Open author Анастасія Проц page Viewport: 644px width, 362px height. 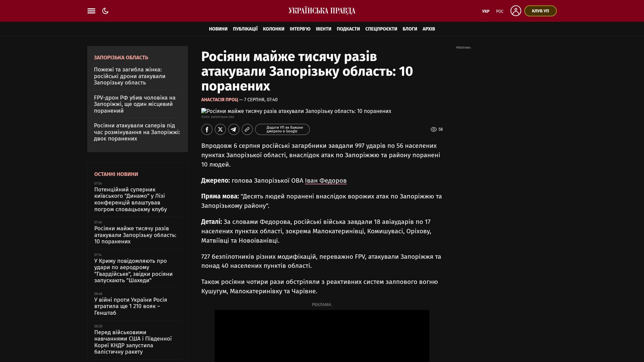(219, 100)
